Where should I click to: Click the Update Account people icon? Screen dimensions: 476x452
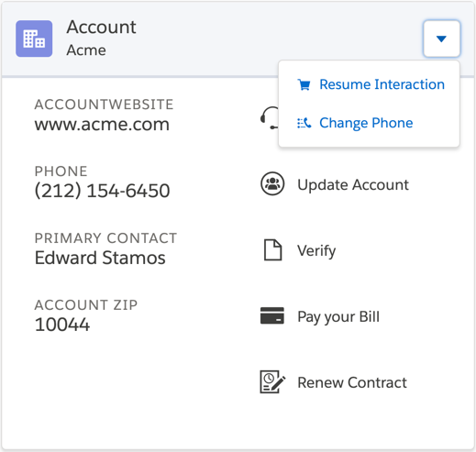click(x=272, y=183)
